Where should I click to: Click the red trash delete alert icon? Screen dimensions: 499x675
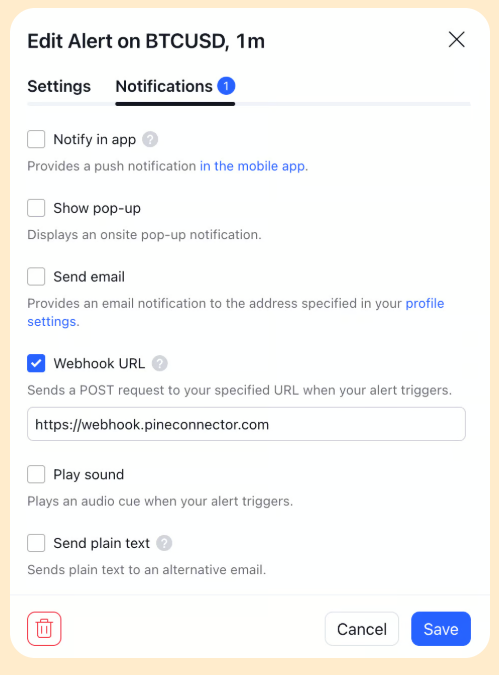tap(44, 629)
